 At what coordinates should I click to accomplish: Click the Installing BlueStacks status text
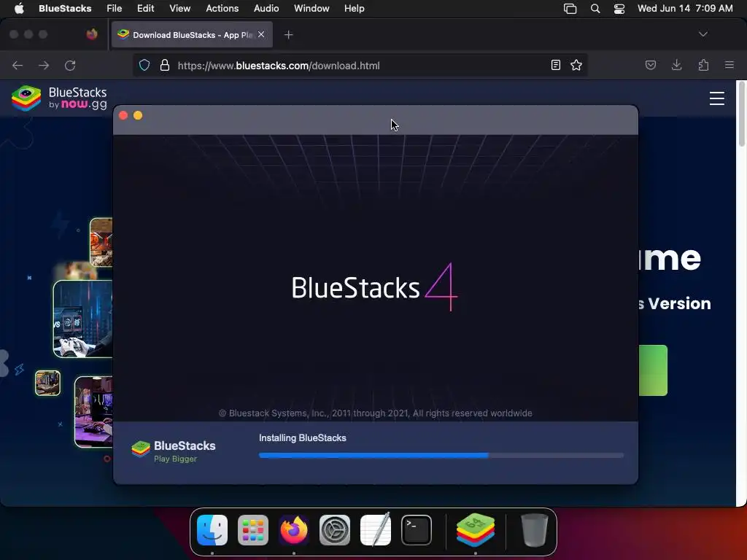(x=303, y=437)
